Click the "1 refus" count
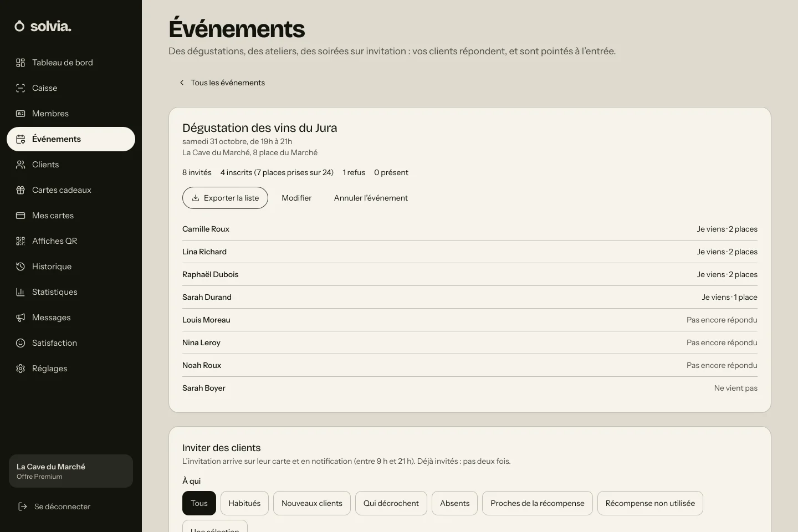This screenshot has height=532, width=798. coord(354,172)
